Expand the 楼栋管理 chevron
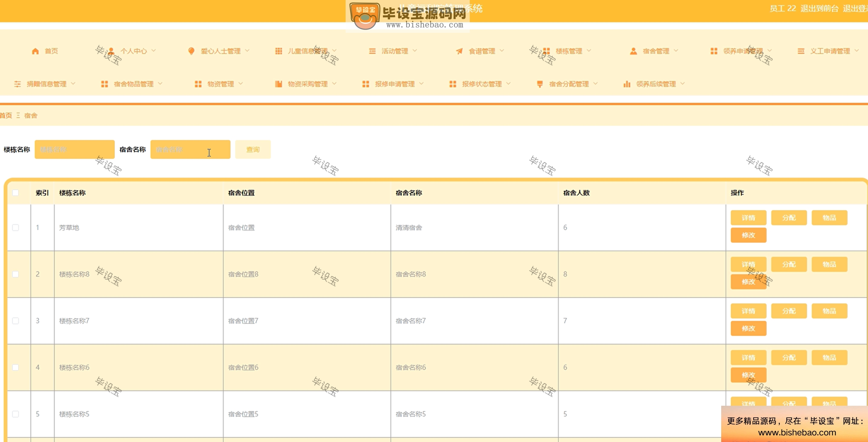 (x=589, y=50)
